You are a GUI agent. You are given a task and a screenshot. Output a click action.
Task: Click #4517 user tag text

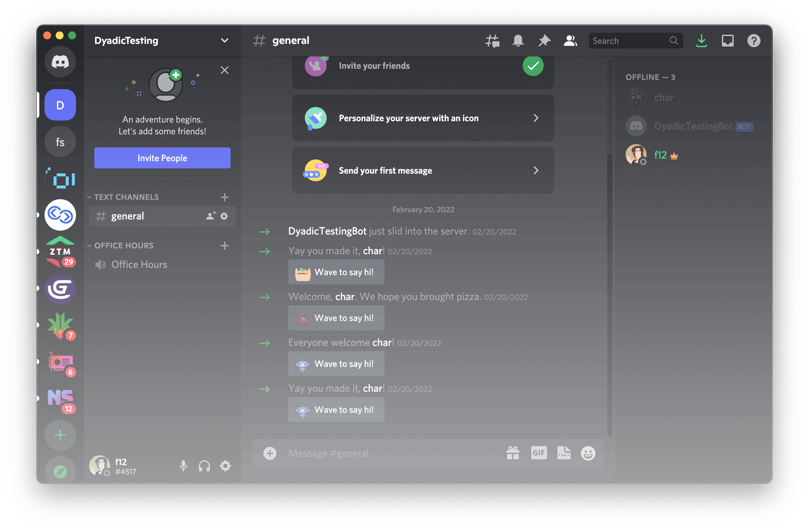click(x=125, y=472)
